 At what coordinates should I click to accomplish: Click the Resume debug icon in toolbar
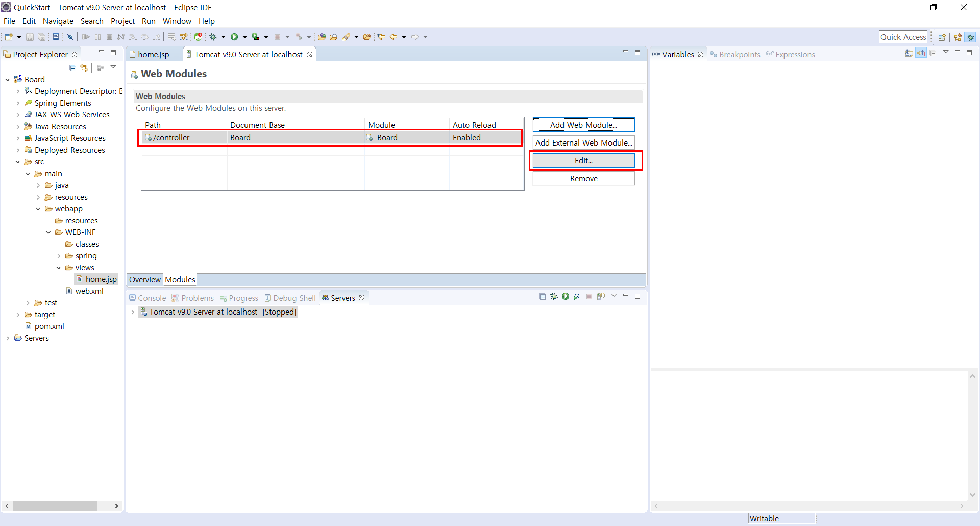tap(86, 37)
